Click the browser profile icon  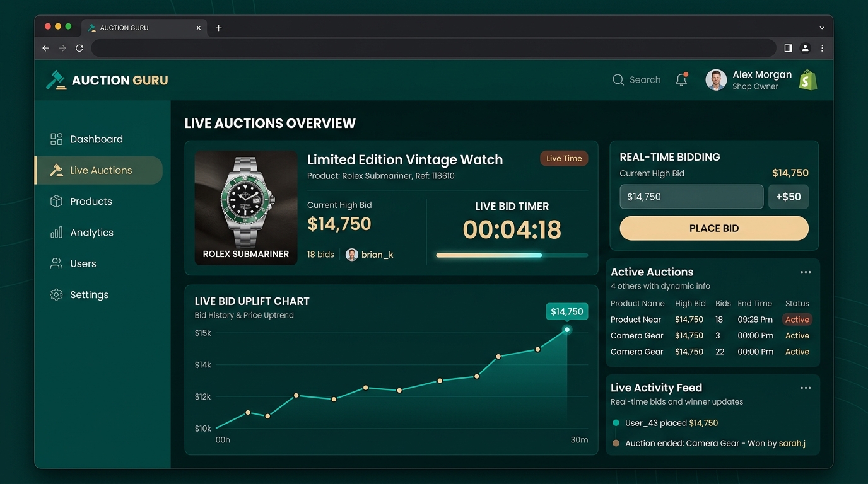click(805, 48)
